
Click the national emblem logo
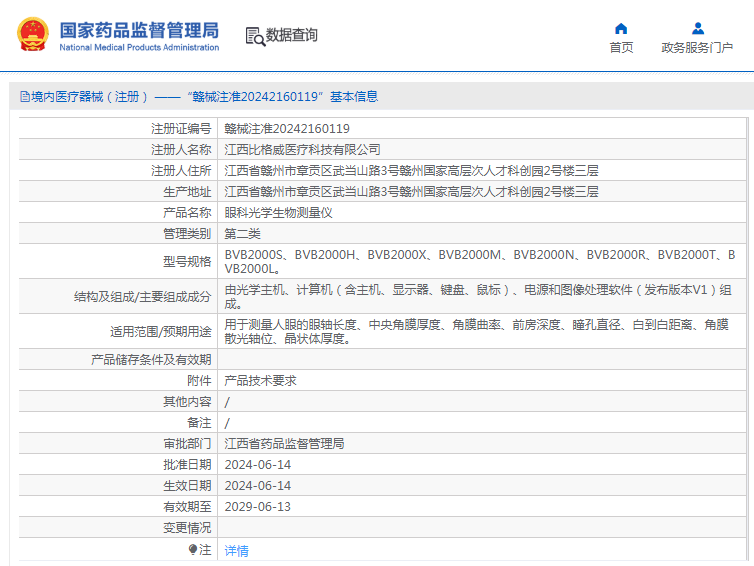click(33, 34)
